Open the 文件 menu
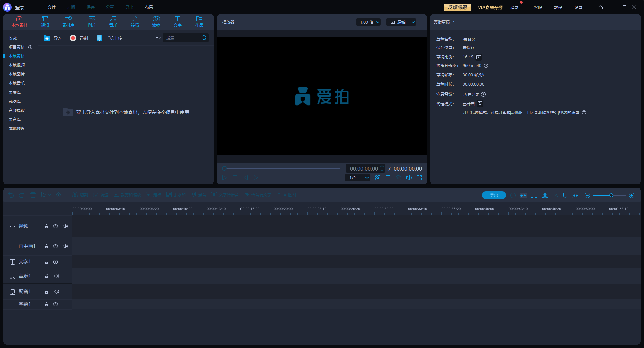Image resolution: width=644 pixels, height=348 pixels. (52, 7)
